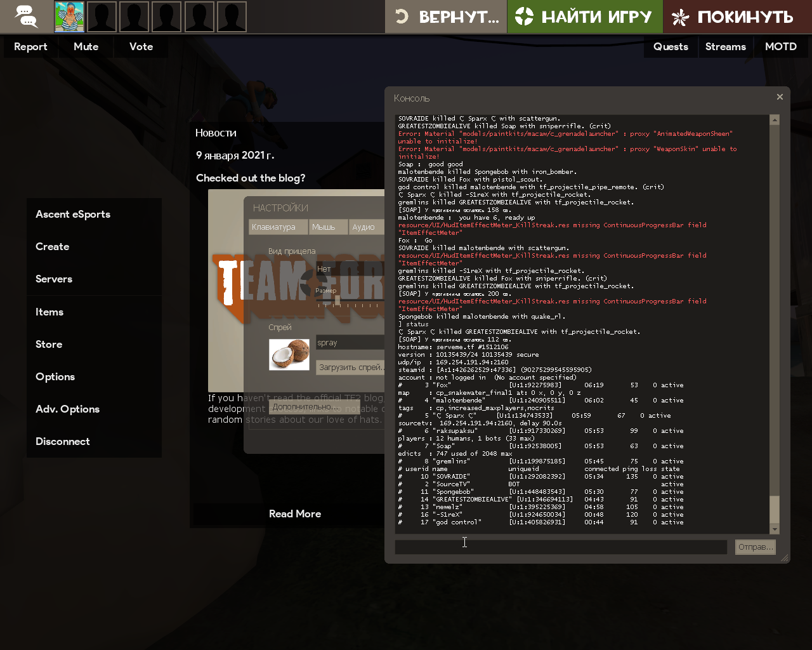Click the first empty party slot silhouette
Viewport: 812px width, 650px height.
click(101, 17)
